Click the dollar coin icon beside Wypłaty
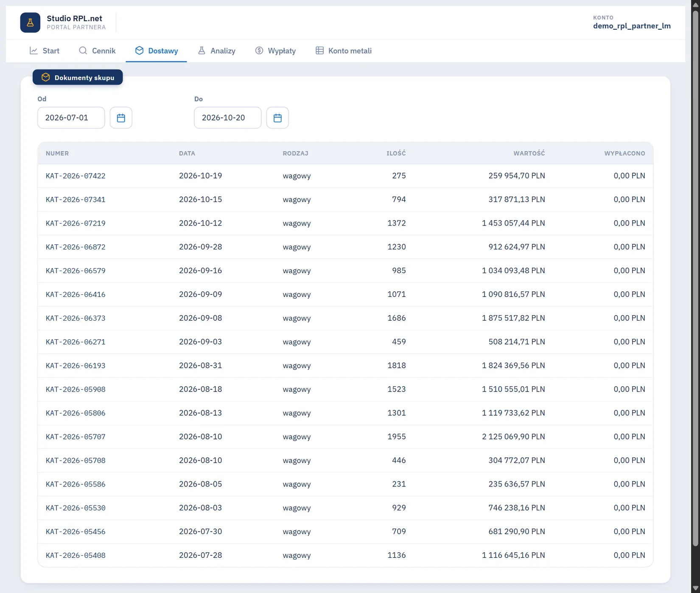Image resolution: width=700 pixels, height=593 pixels. pyautogui.click(x=259, y=50)
